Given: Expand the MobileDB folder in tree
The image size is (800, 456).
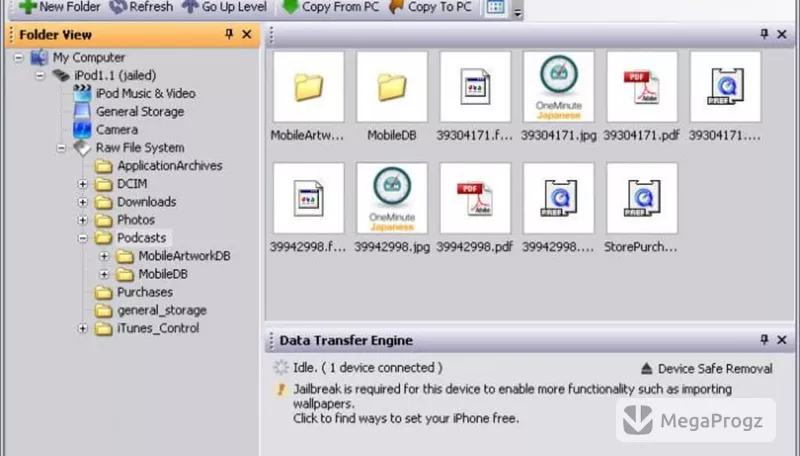Looking at the screenshot, I should (x=104, y=274).
